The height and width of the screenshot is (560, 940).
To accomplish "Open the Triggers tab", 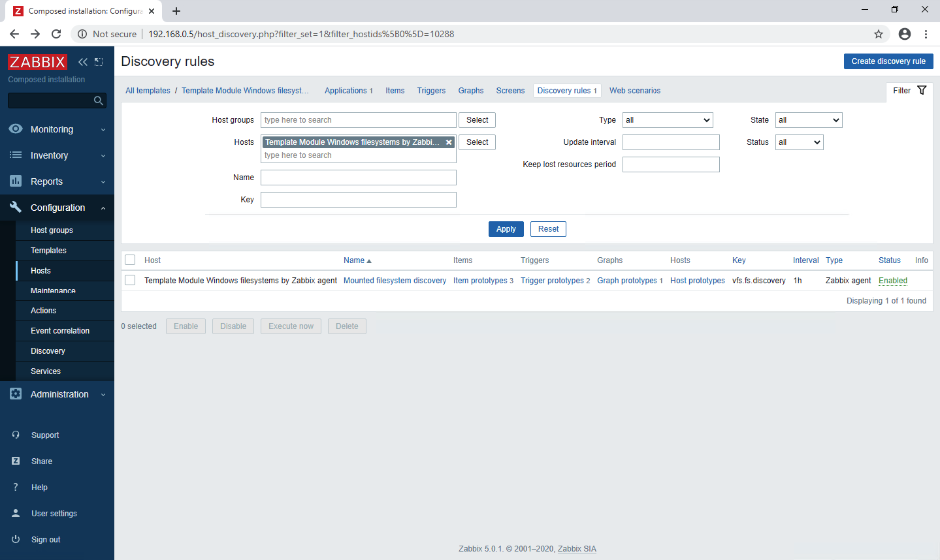I will coord(431,91).
